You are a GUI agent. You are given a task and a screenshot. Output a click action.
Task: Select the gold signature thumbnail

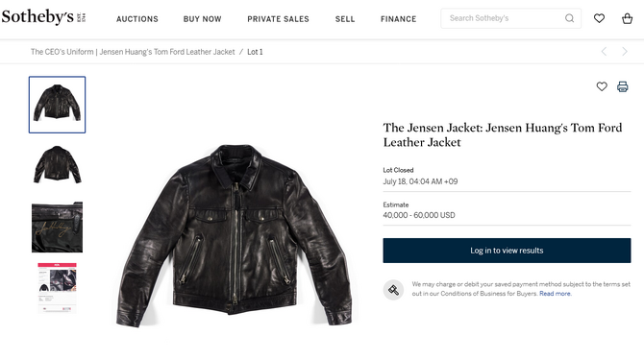[57, 228]
